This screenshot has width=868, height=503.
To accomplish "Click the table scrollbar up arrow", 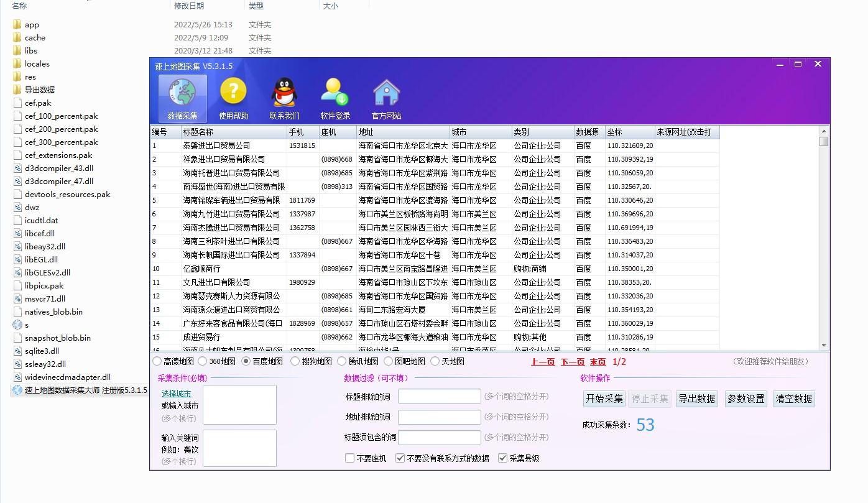I will tap(824, 131).
